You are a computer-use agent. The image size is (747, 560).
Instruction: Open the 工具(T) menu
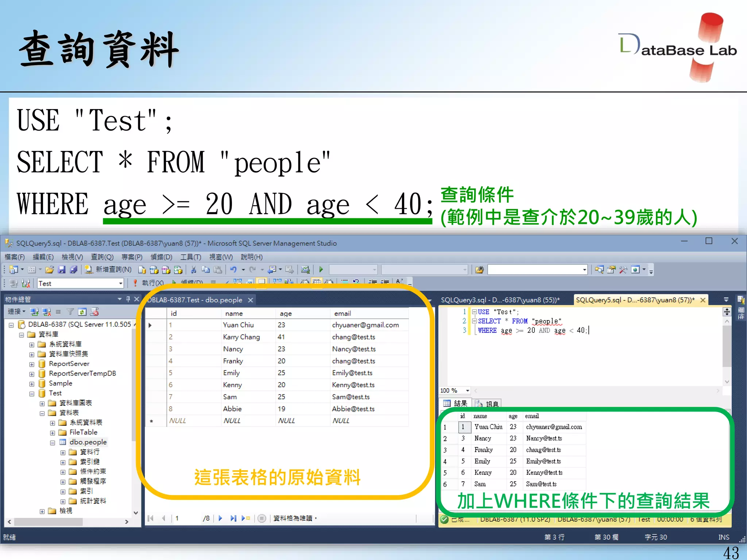[191, 257]
